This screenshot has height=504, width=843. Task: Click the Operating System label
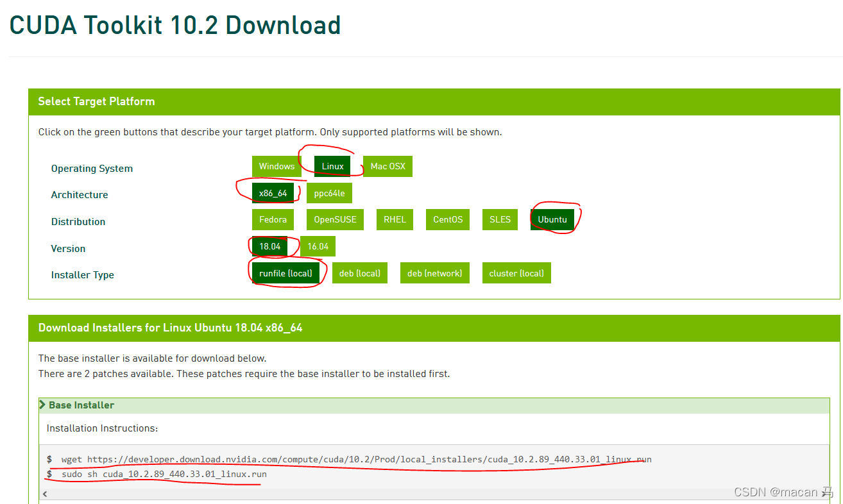[92, 169]
